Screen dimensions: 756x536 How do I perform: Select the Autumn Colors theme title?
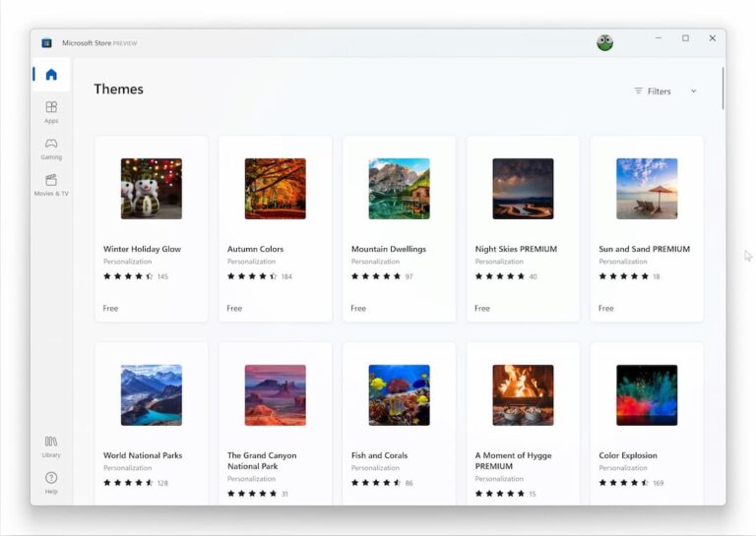[x=255, y=249]
